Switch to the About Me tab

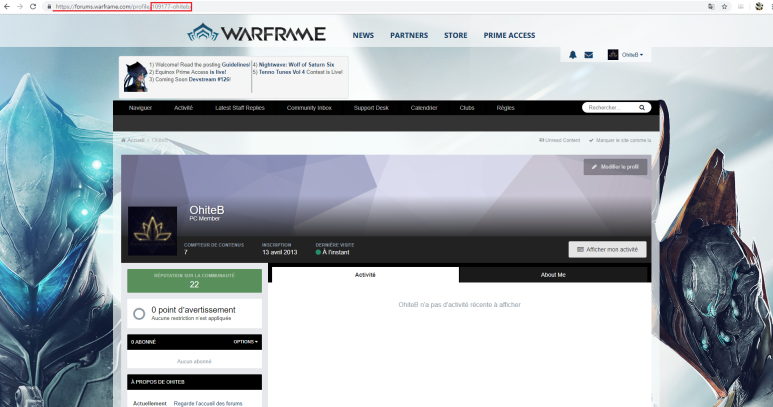click(x=553, y=274)
